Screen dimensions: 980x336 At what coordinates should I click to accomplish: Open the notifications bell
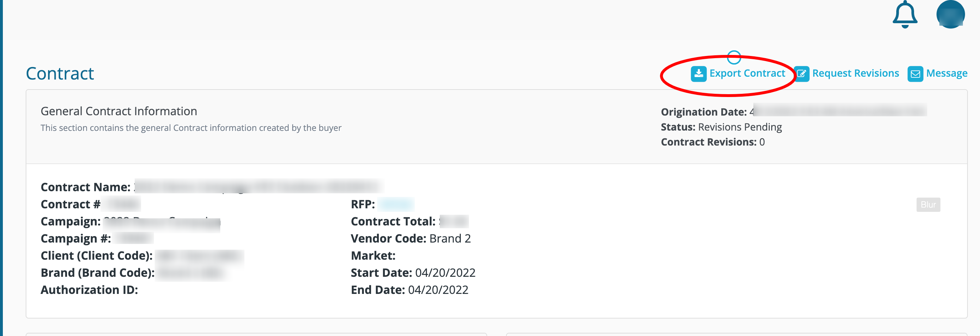[x=905, y=15]
